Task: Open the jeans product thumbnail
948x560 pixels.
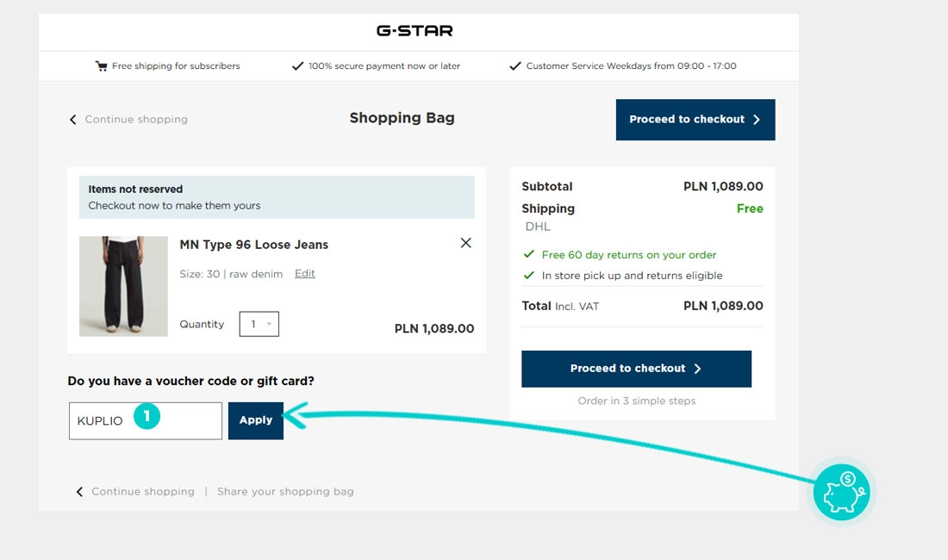Action: (123, 286)
